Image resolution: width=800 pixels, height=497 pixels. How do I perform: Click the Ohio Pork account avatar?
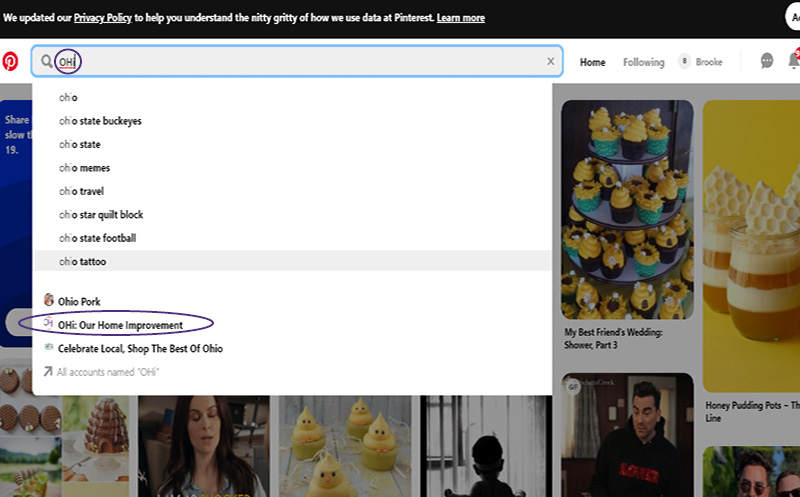coord(48,300)
